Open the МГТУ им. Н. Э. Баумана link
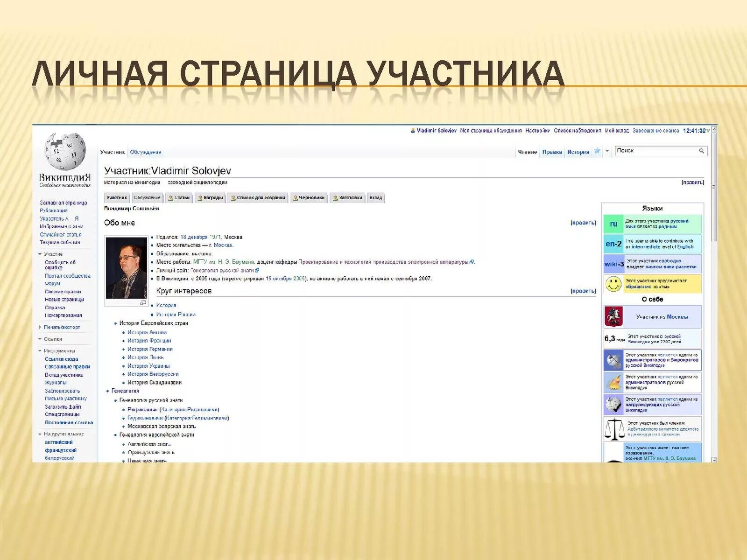The height and width of the screenshot is (560, 747). point(224,262)
